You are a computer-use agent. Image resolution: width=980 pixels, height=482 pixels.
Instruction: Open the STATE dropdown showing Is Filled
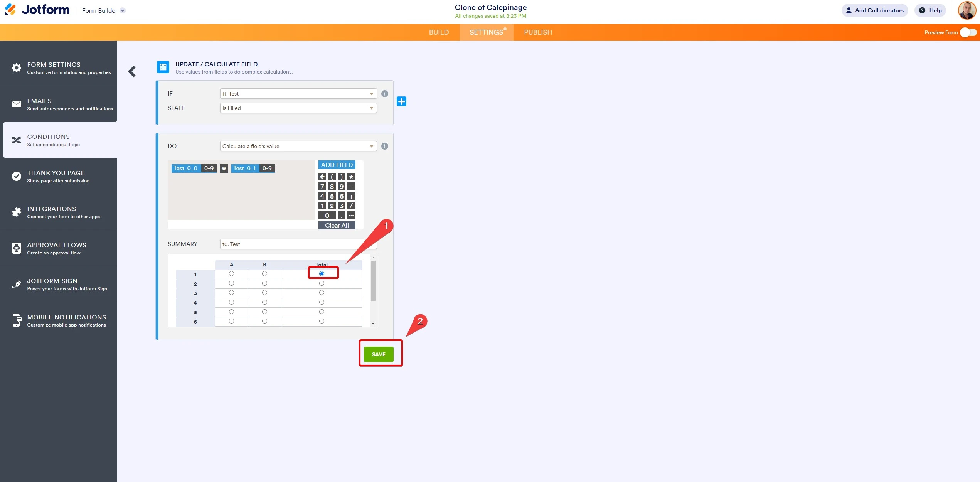[x=298, y=108]
